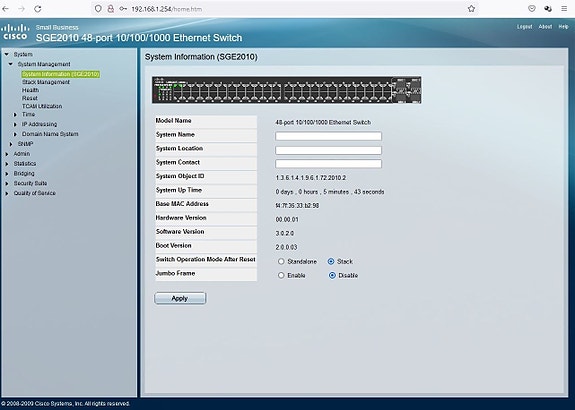Open the Pocket save icon

point(532,9)
